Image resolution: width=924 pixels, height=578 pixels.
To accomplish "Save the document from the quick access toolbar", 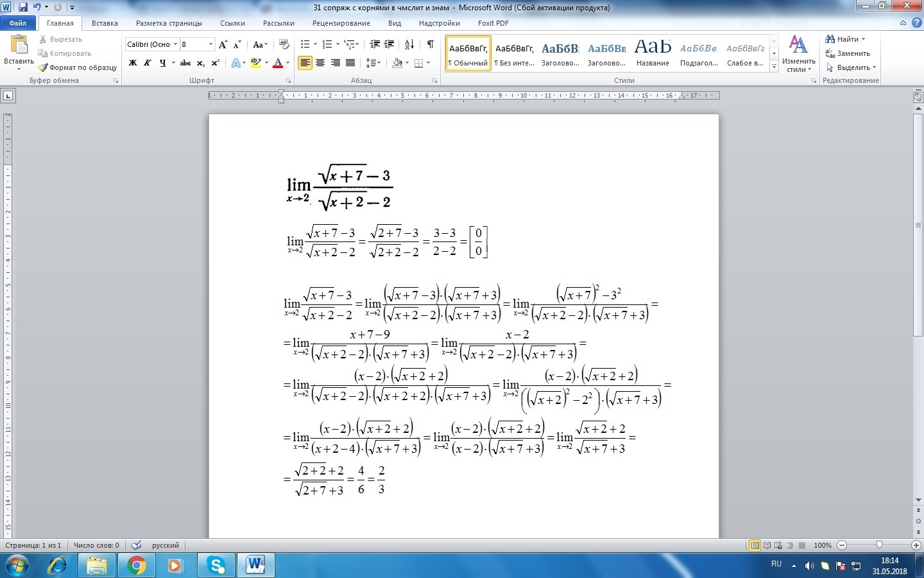I will pos(23,7).
